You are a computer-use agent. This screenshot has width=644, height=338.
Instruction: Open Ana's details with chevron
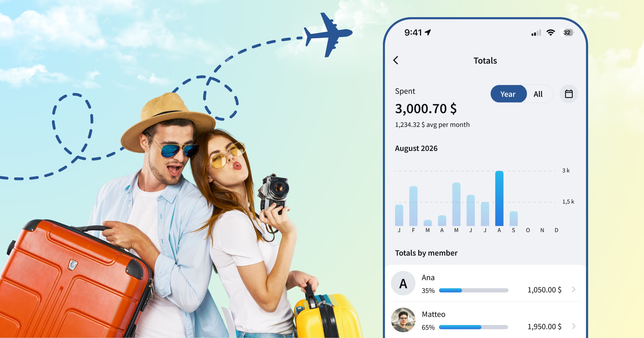(574, 289)
